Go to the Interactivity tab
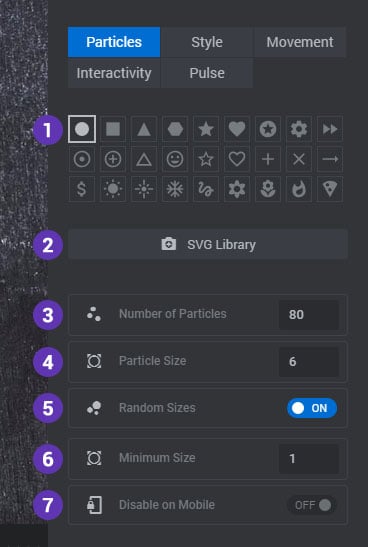The width and height of the screenshot is (368, 547). [114, 73]
